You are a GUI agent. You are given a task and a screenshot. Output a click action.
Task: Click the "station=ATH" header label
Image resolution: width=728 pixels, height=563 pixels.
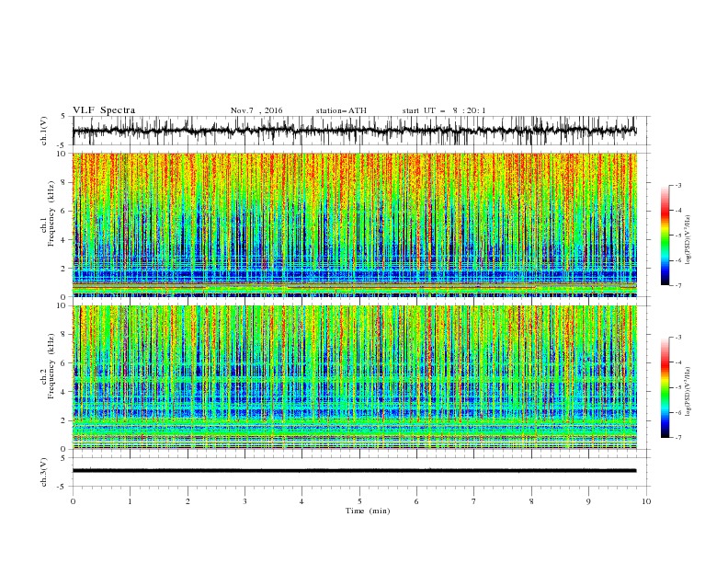pyautogui.click(x=341, y=110)
